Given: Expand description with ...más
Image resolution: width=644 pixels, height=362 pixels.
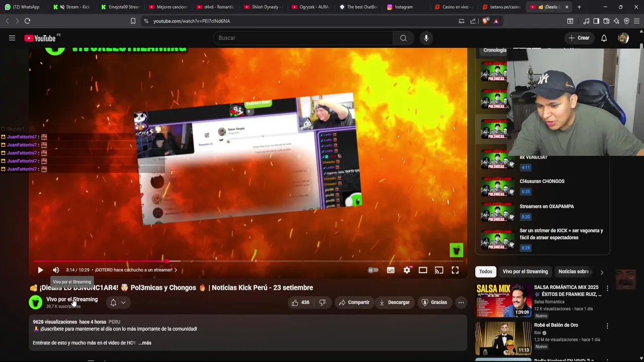Looking at the screenshot, I should tap(144, 343).
